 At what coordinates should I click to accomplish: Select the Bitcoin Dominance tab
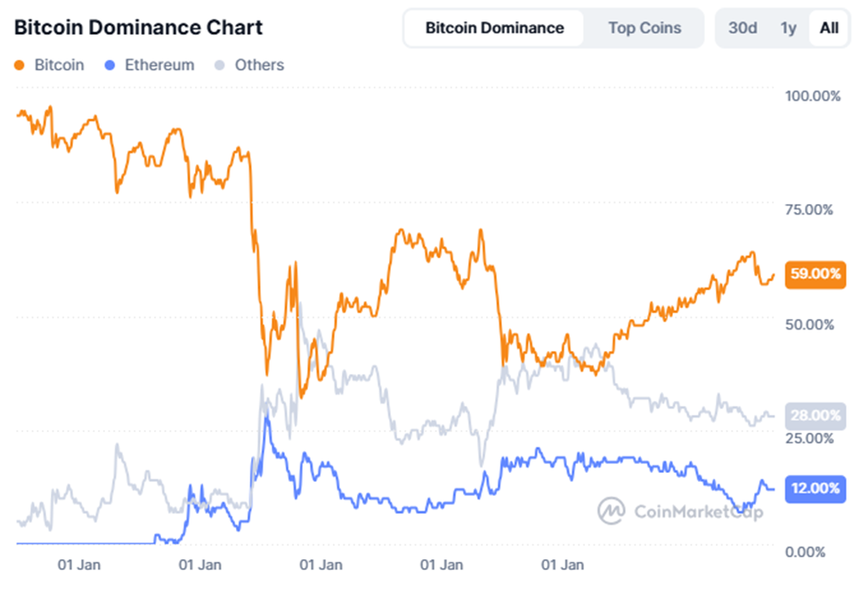pyautogui.click(x=494, y=28)
